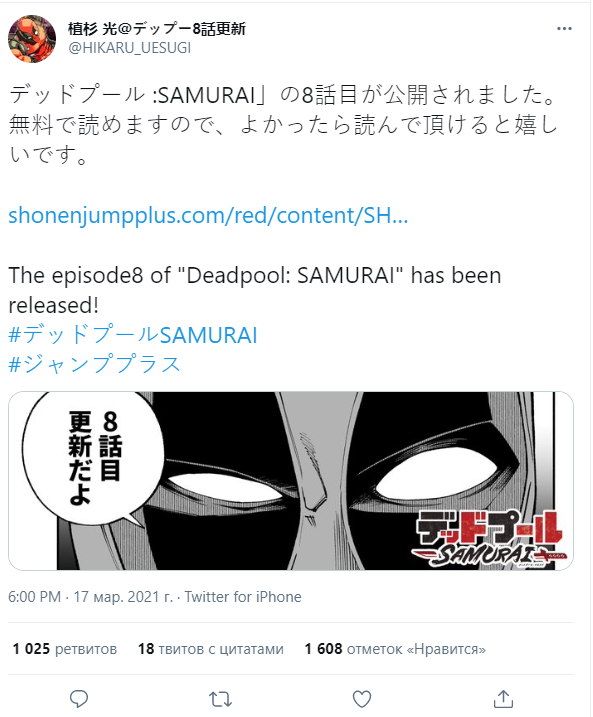Click the デッドプール SAMURAI logo in image
Screen dimensions: 593x717
[488, 538]
